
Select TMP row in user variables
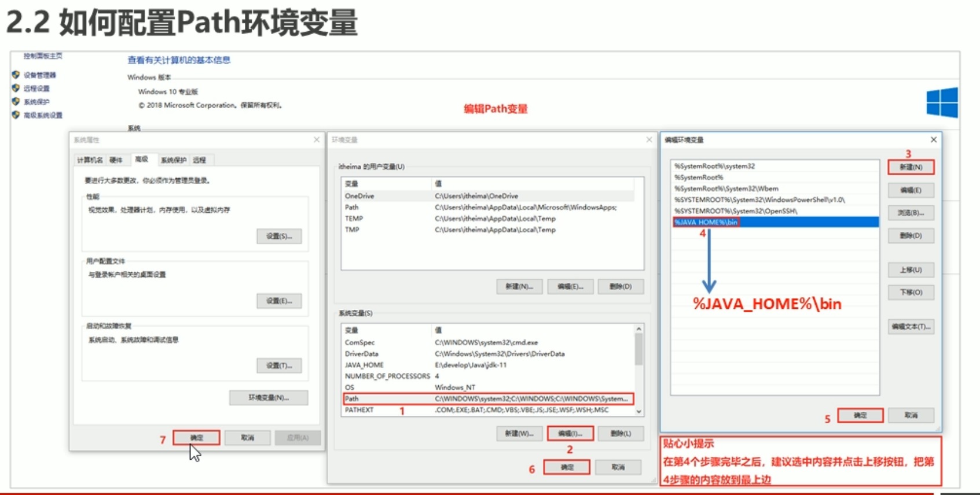coord(488,230)
